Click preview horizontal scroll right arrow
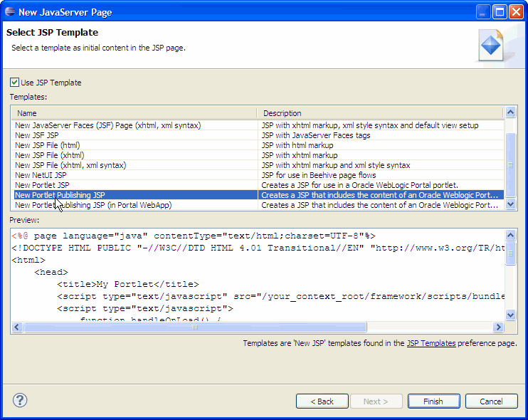 click(498, 327)
